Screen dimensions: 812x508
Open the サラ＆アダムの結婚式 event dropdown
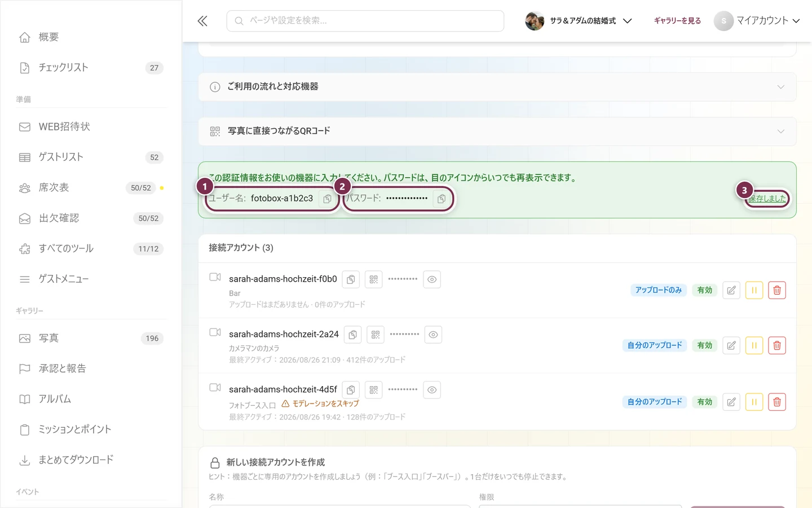(x=579, y=21)
